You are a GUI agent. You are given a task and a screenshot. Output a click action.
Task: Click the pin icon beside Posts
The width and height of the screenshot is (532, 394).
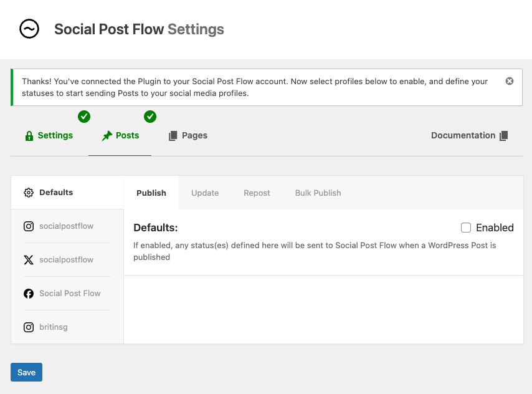107,136
